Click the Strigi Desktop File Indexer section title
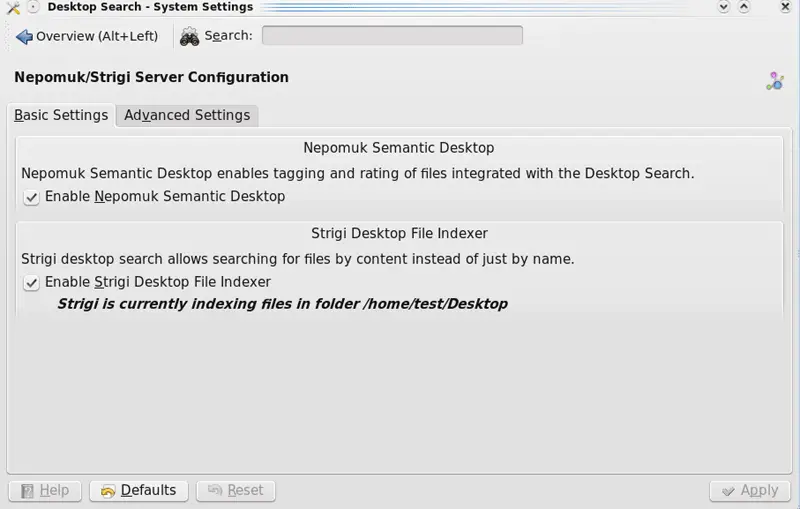 tap(399, 234)
